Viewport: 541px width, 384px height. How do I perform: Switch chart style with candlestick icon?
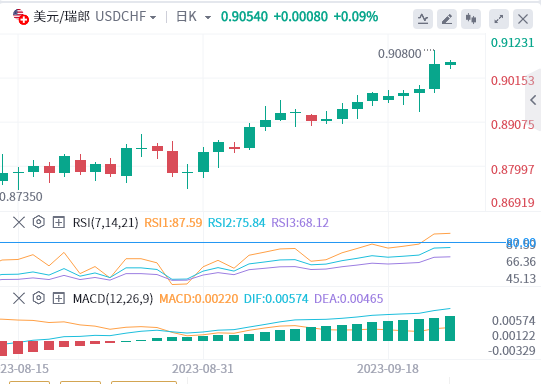point(471,19)
